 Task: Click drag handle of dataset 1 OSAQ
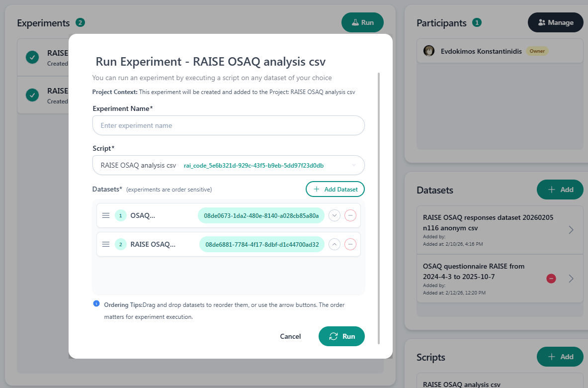(105, 215)
